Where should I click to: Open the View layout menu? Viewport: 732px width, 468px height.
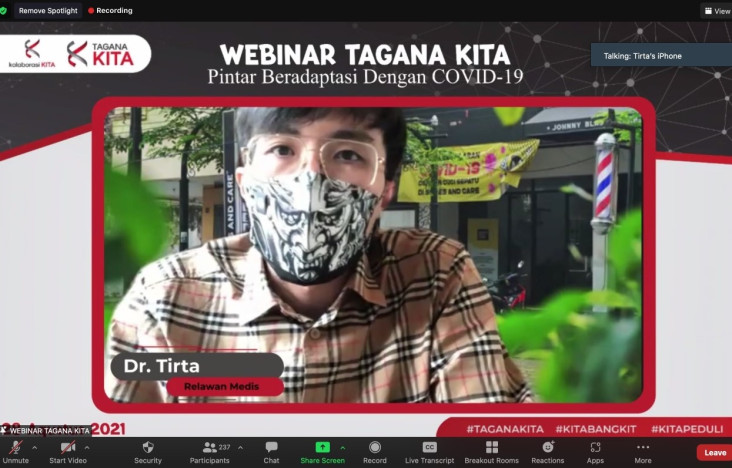point(718,11)
